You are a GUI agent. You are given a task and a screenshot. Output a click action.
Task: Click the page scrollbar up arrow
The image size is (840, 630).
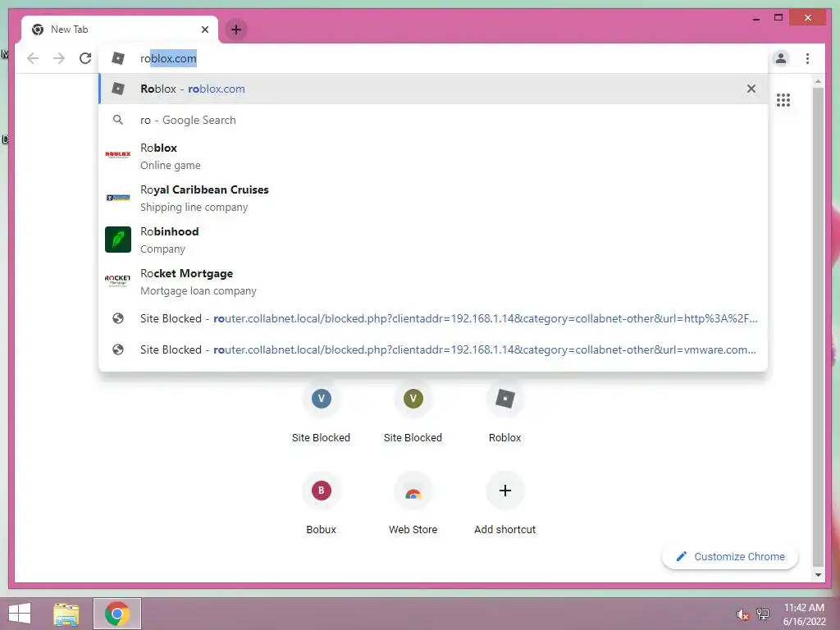[818, 81]
